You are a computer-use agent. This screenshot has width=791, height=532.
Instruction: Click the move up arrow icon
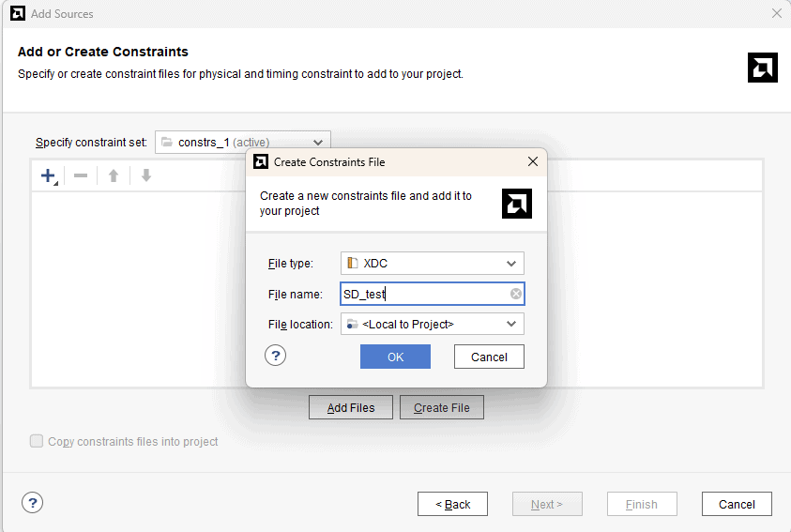pyautogui.click(x=114, y=175)
